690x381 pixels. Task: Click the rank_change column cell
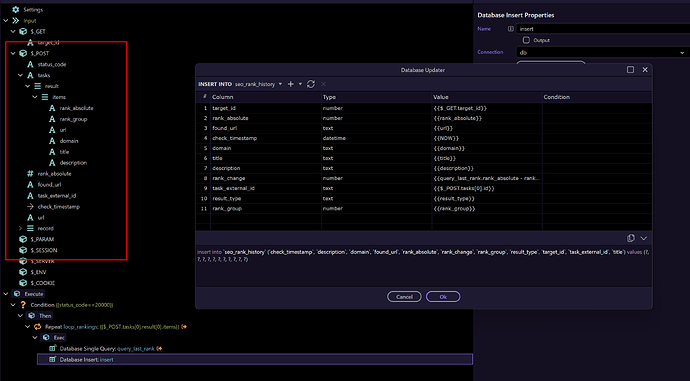click(x=266, y=178)
